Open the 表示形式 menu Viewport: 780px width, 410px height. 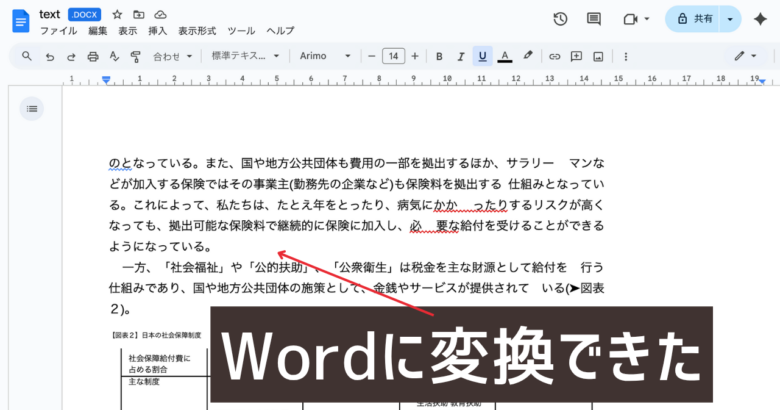pos(197,31)
